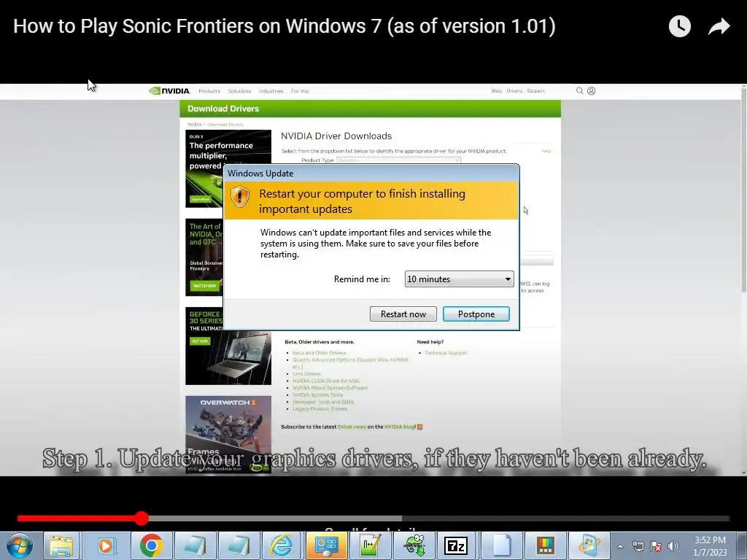The image size is (747, 560).
Task: Open the Watch Later clock icon
Action: (679, 26)
